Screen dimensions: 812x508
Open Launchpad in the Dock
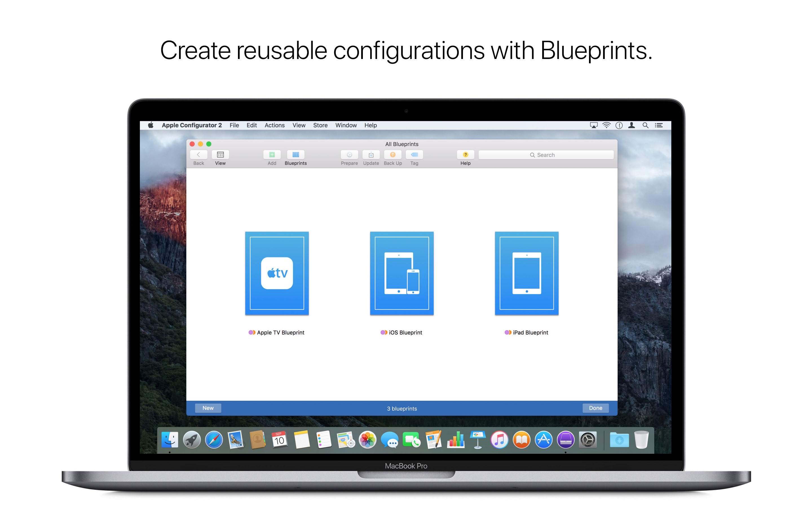coord(192,439)
